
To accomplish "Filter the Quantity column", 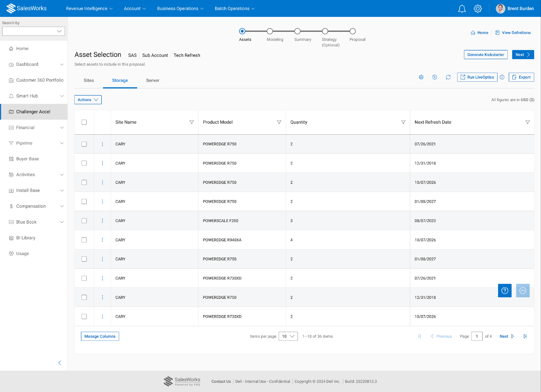I will (x=403, y=122).
